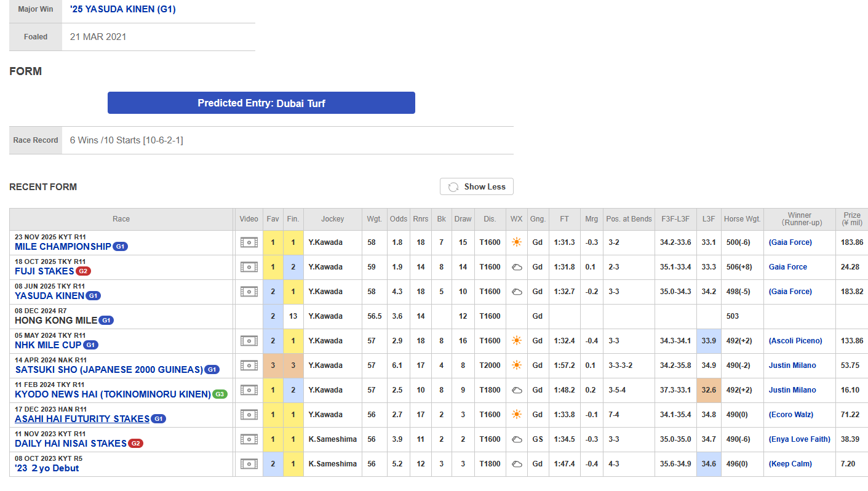This screenshot has height=491, width=868.
Task: Open runner-up Gaia Force in Mile Championship row
Action: (790, 242)
